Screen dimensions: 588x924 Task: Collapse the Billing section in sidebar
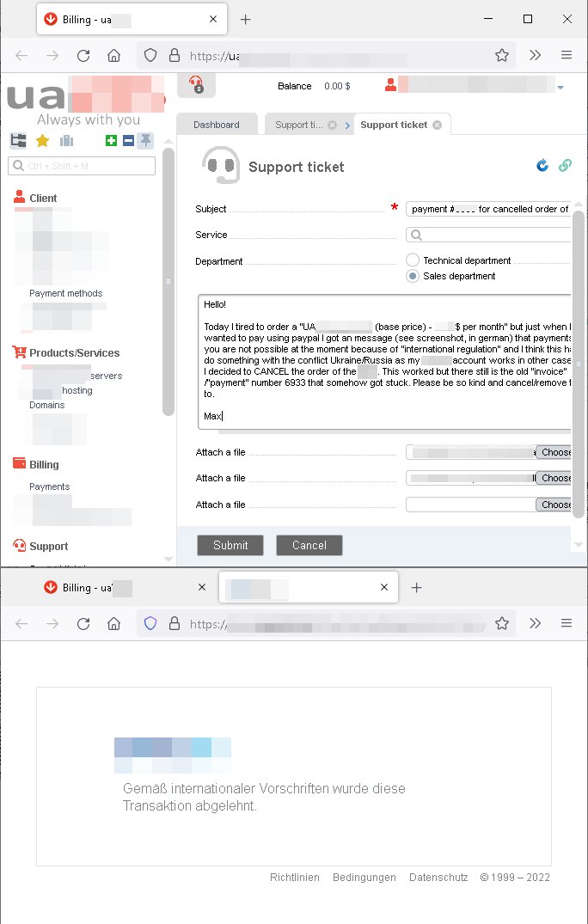click(x=43, y=464)
